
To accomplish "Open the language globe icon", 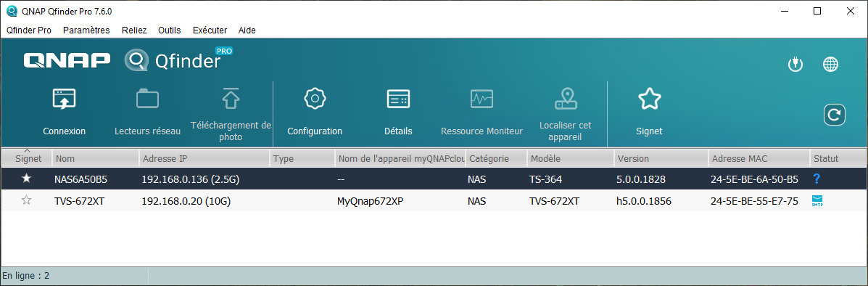I will point(830,65).
